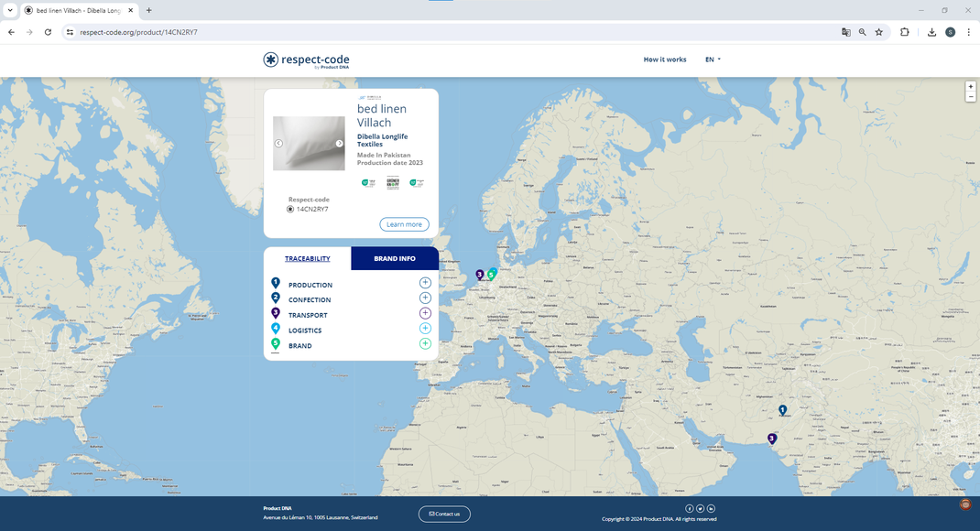The image size is (980, 531).
Task: Zoom out on the map
Action: click(970, 97)
